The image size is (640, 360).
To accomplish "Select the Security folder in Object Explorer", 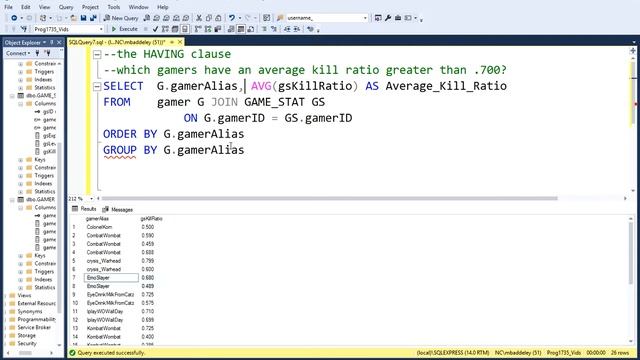I will pyautogui.click(x=27, y=344).
